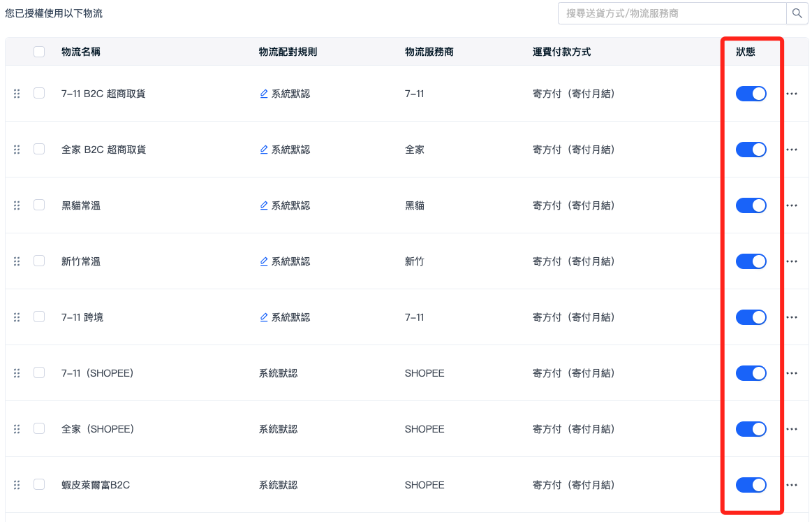Click 寄方付（寄付月結）in 黑貓常溫 row
Screen dimensions: 812x522
574,205
